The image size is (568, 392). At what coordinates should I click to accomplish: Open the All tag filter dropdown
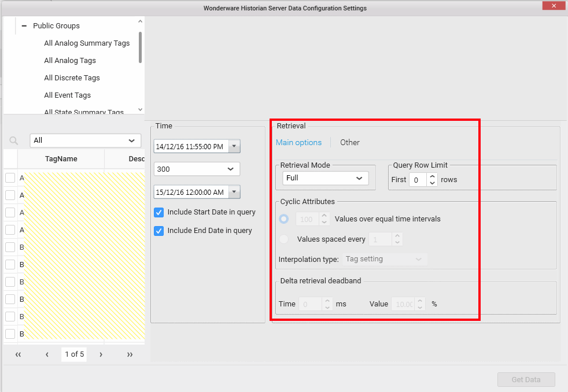[x=85, y=140]
